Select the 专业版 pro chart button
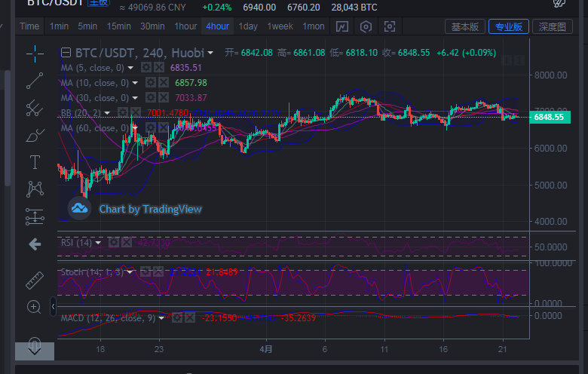This screenshot has height=374, width=588. pos(509,26)
